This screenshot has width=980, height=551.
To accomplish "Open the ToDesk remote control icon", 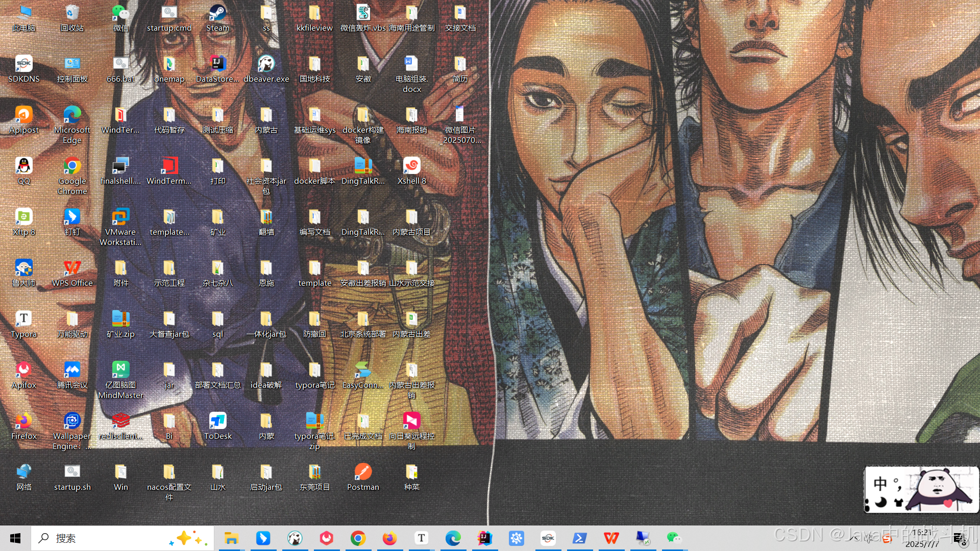I will [217, 421].
